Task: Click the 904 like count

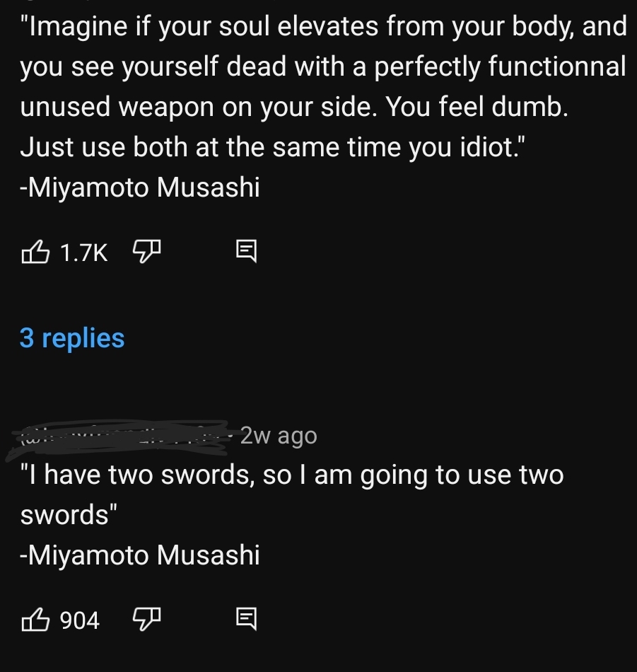Action: [79, 621]
